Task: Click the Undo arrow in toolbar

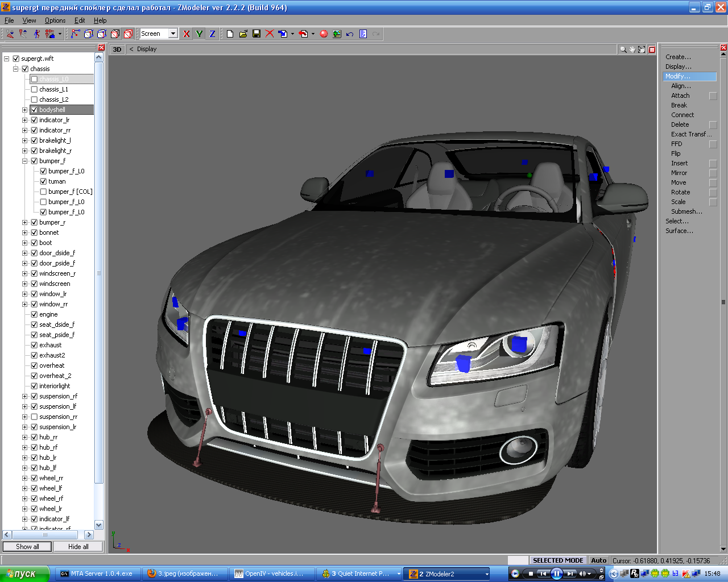Action: click(x=350, y=34)
